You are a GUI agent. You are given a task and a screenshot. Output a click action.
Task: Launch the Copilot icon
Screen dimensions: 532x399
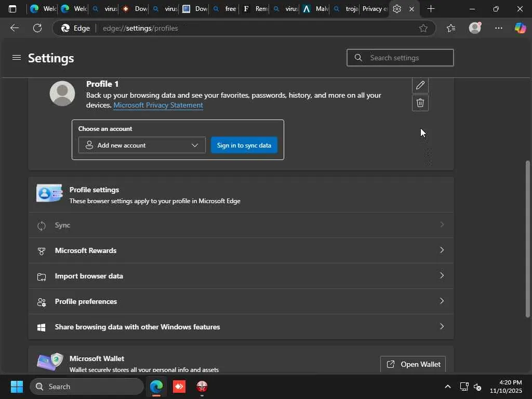pyautogui.click(x=520, y=28)
